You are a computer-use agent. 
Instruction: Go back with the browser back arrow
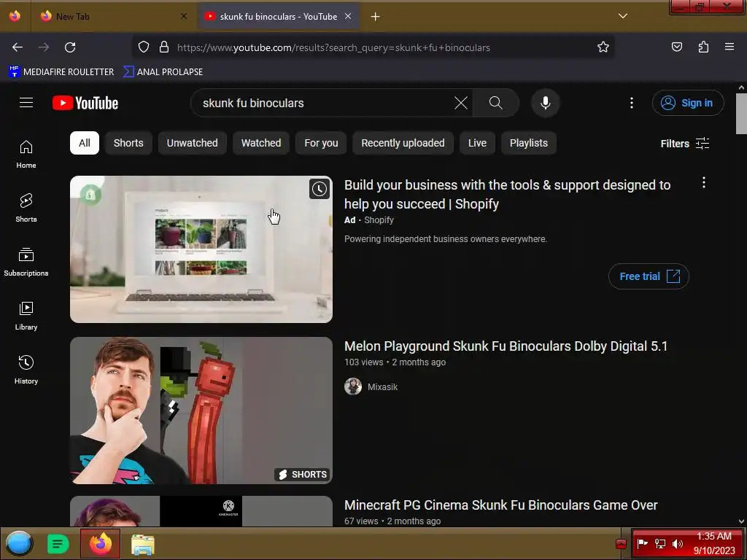pyautogui.click(x=18, y=47)
